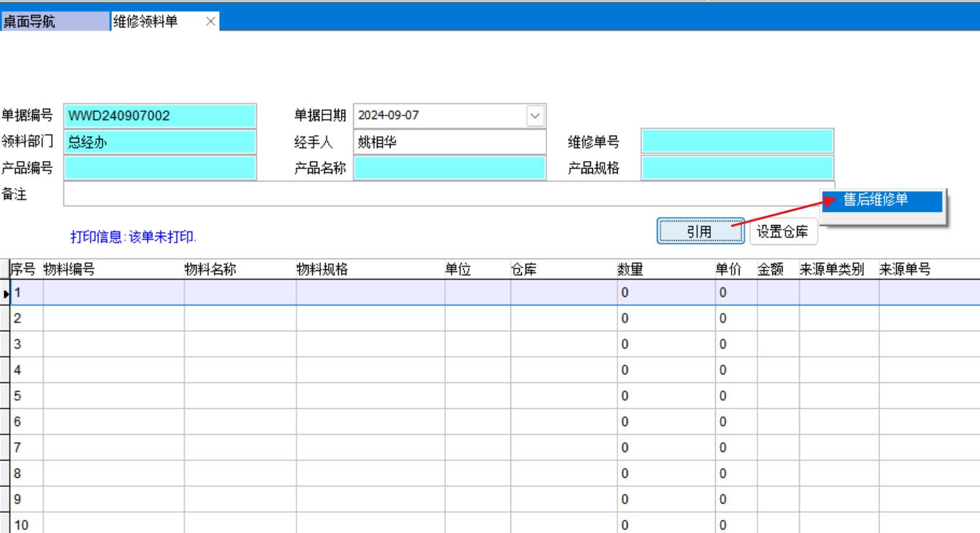Select the row 1 indicator arrow

click(x=6, y=293)
